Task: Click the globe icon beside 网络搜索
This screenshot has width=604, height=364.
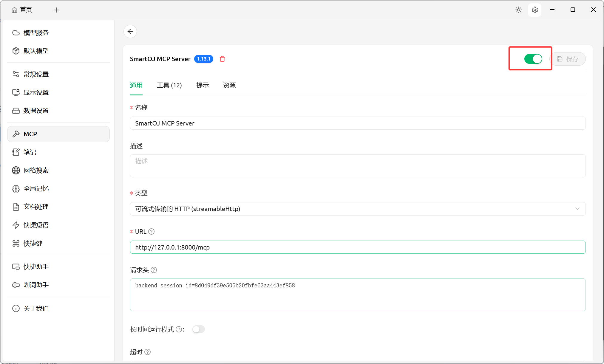Action: click(x=16, y=171)
